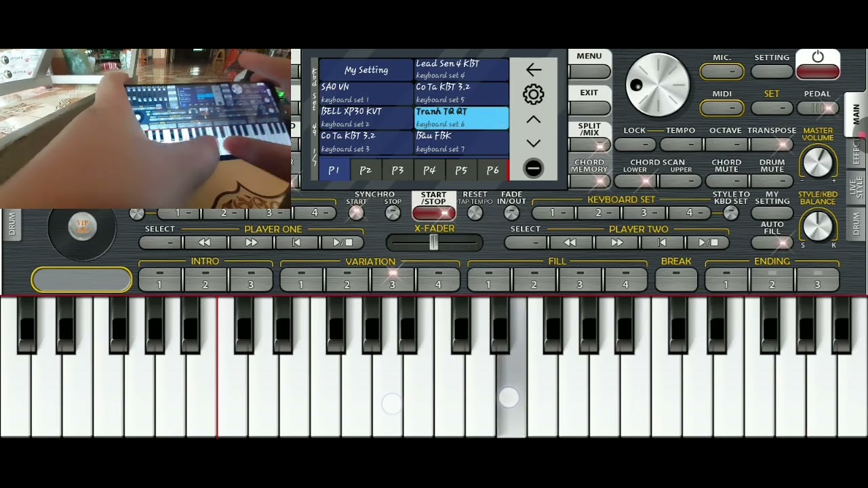Skip to start in Player Two
Viewport: 868px width, 488px height.
[x=663, y=242]
